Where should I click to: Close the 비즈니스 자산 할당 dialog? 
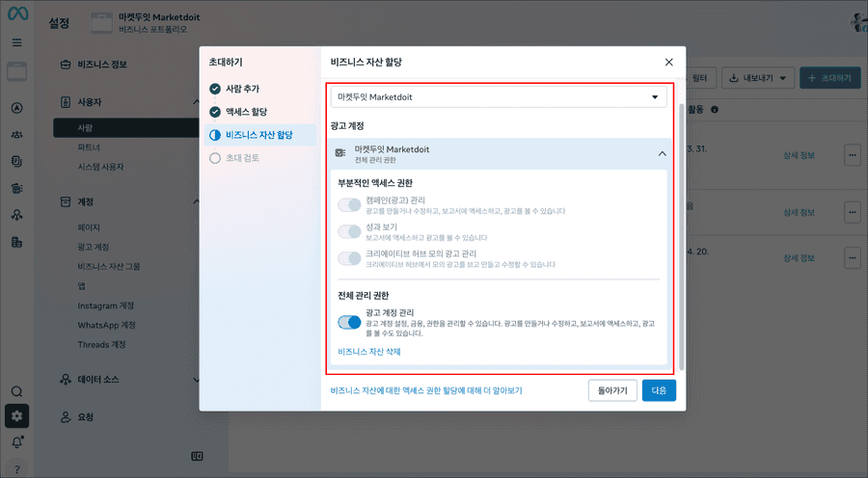pyautogui.click(x=668, y=62)
